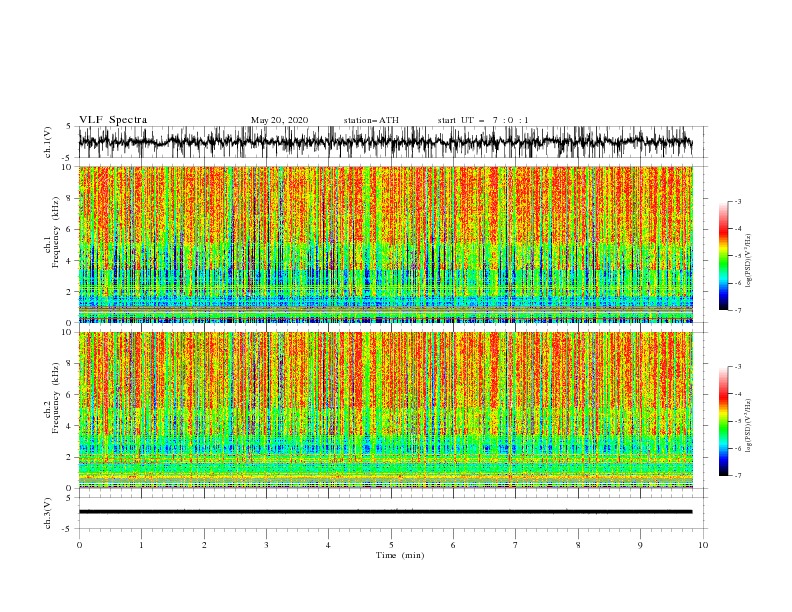Click the "VLF Spectra" plot title
Screen dimensions: 792x612
(113, 120)
